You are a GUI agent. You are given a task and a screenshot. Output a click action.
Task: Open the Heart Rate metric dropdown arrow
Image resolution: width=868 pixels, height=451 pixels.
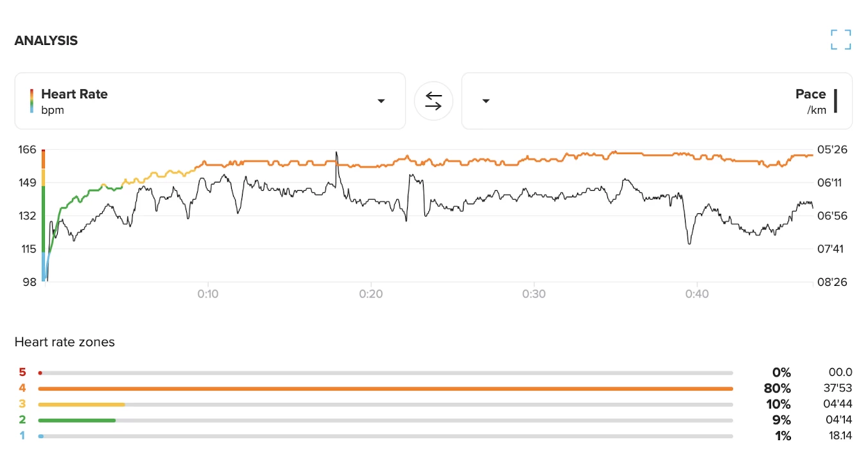(381, 101)
